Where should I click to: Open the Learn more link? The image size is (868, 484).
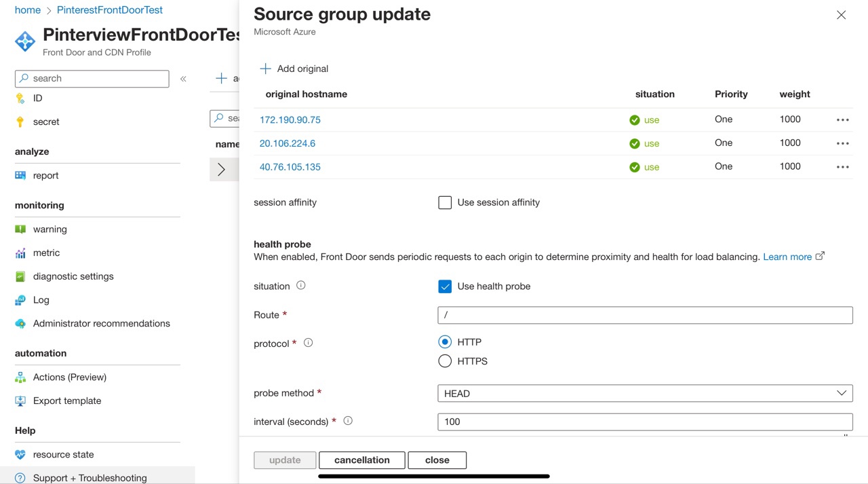click(787, 257)
